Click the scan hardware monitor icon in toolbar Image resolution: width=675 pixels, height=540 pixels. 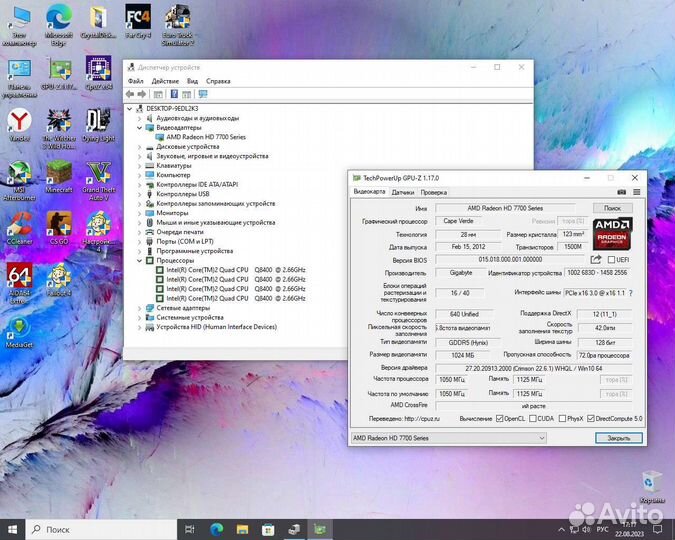click(x=203, y=94)
